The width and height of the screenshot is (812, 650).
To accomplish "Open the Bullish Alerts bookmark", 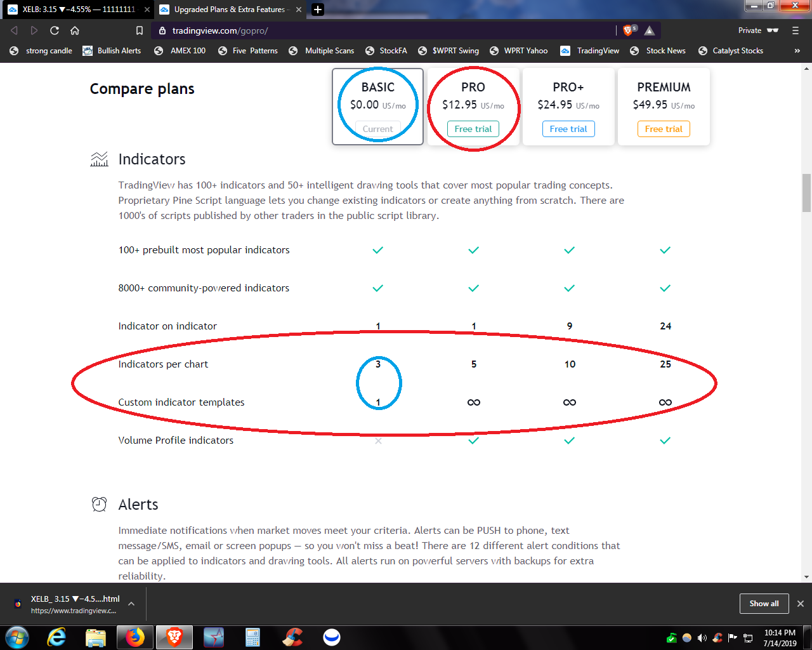I will tap(113, 51).
